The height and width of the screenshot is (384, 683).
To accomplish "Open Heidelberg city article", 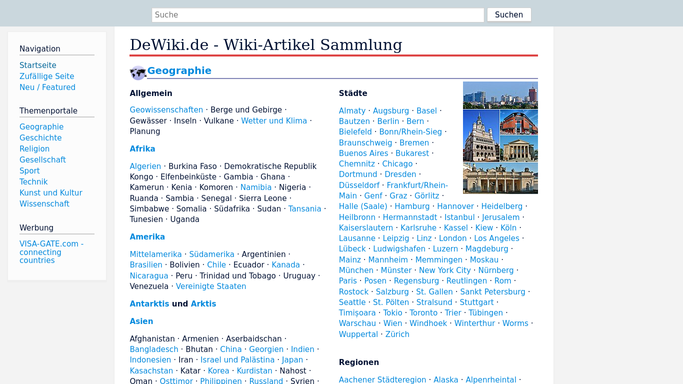I will click(x=501, y=206).
